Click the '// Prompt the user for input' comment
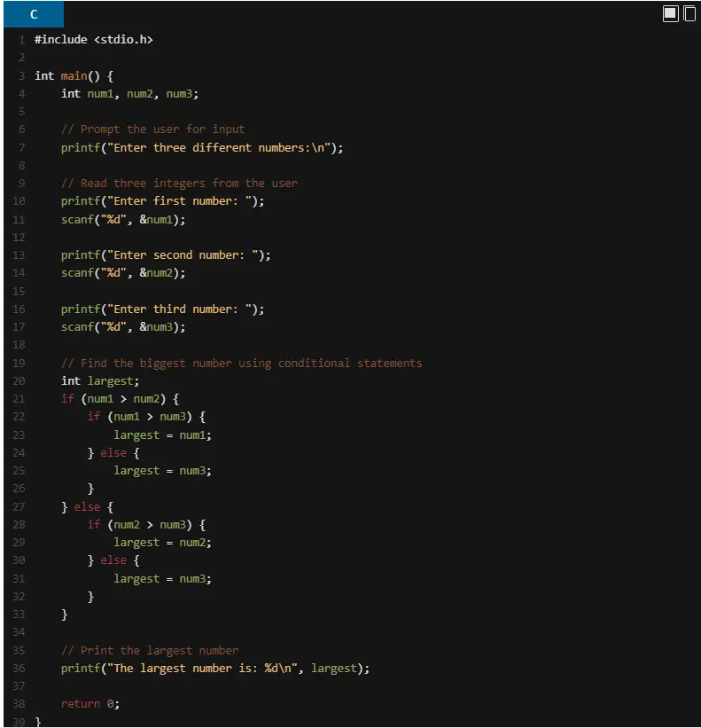701x728 pixels. point(152,129)
